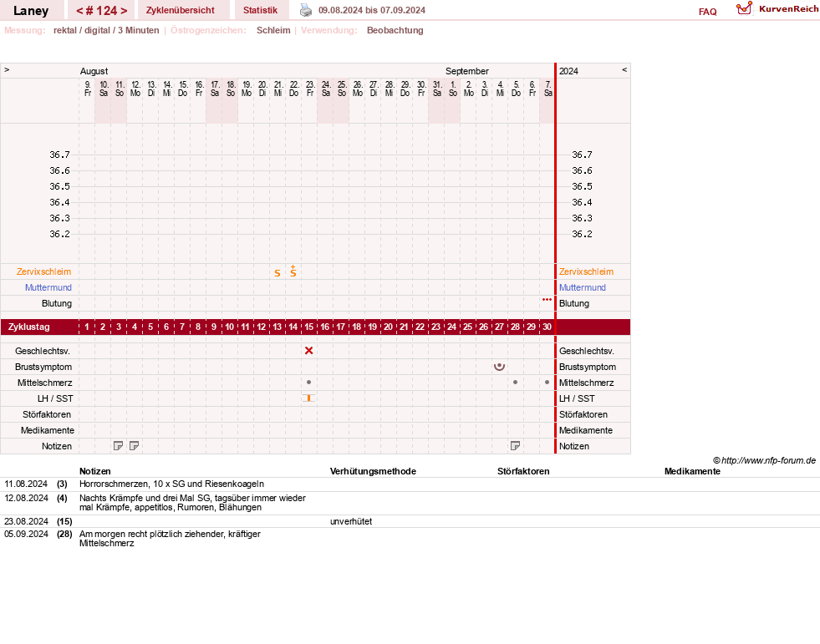Click the breast symptom icon on day 27
This screenshot has height=644, width=820.
point(499,367)
